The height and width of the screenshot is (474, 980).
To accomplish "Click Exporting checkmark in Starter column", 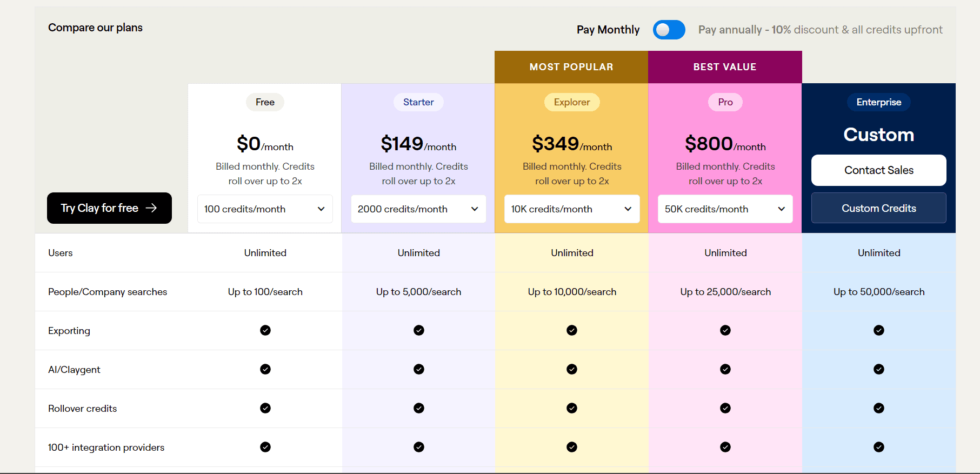I will 419,330.
